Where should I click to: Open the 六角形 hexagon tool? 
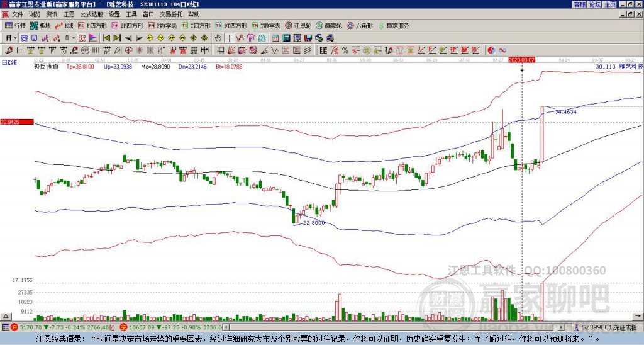tap(360, 25)
